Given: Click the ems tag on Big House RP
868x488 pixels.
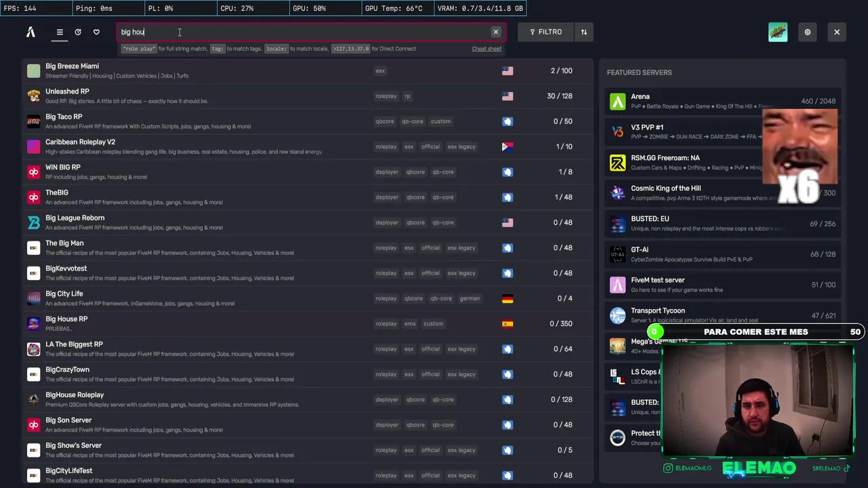Looking at the screenshot, I should pos(410,324).
